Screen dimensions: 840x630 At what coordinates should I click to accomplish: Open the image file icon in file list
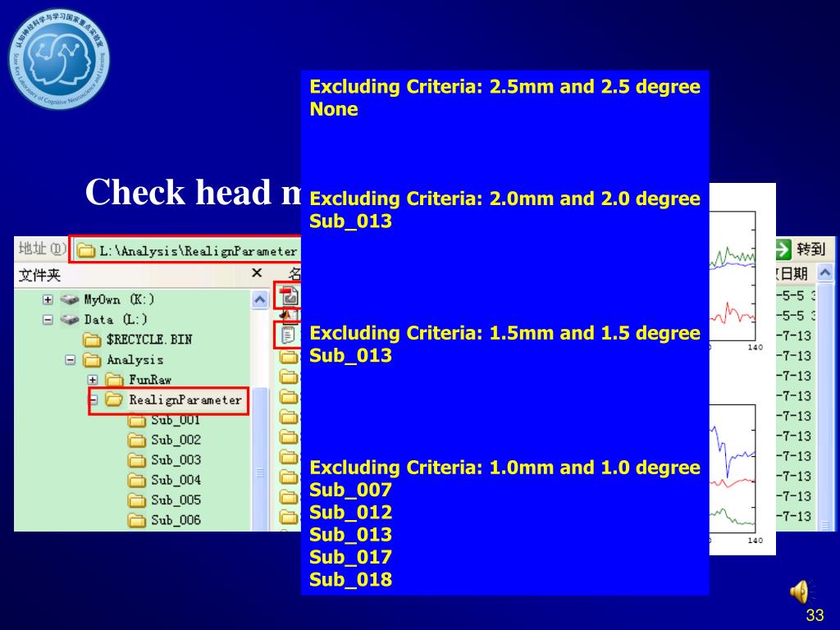[x=290, y=295]
